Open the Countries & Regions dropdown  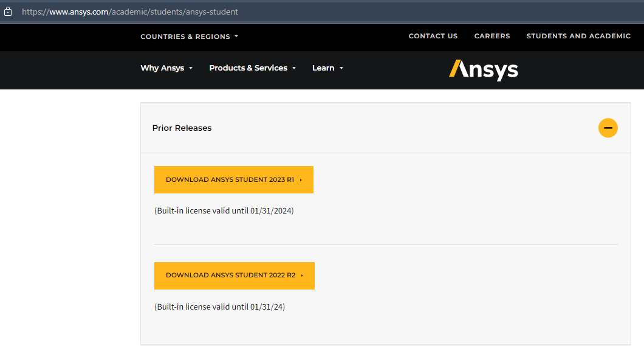185,36
